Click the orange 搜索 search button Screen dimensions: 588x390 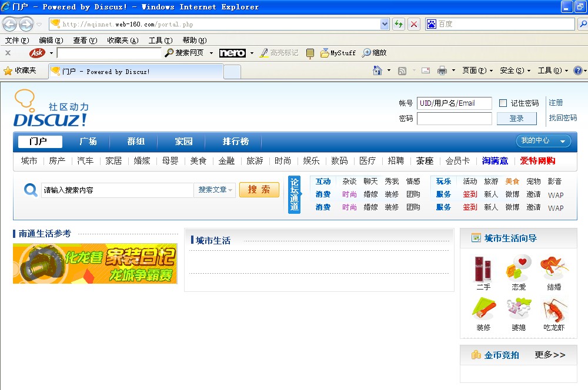point(259,190)
